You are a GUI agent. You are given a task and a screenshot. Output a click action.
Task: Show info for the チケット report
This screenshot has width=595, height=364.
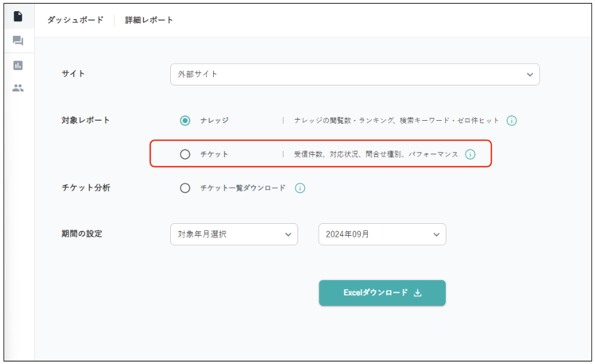click(x=470, y=154)
